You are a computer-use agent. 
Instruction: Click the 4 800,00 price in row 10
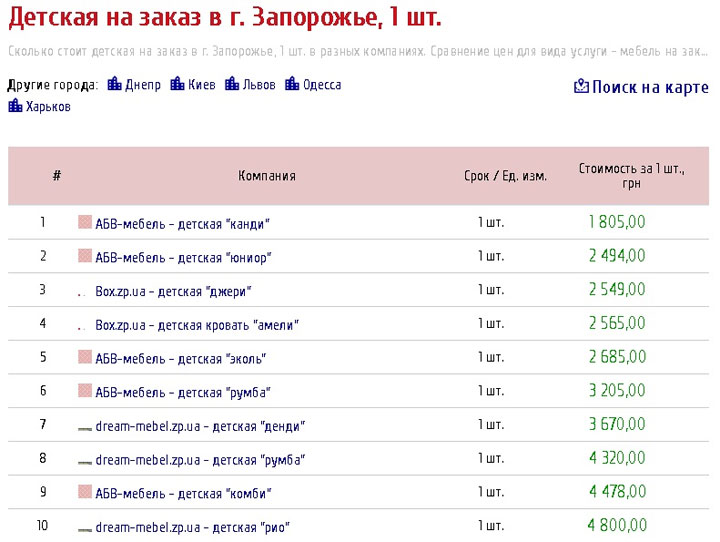[x=617, y=526]
